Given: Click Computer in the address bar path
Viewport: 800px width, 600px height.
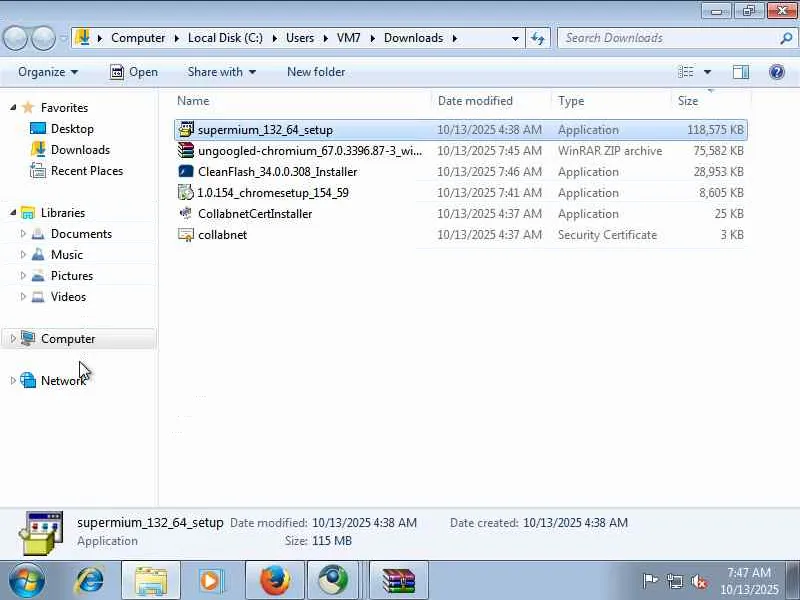Looking at the screenshot, I should point(138,38).
